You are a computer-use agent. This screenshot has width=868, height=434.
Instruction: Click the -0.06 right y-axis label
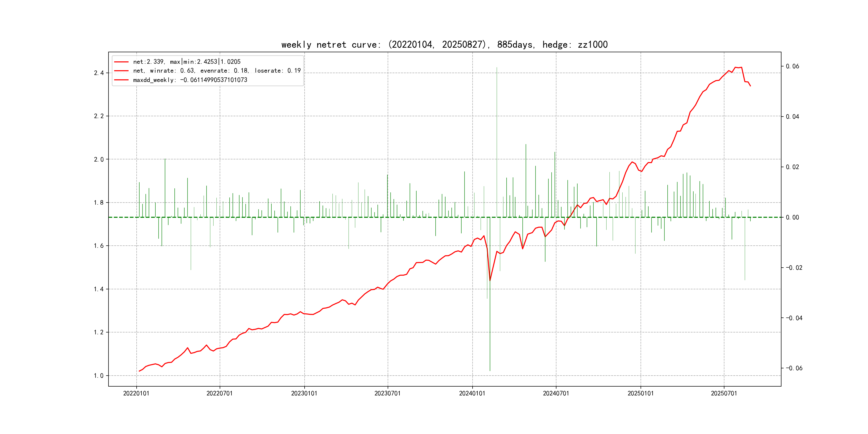[x=794, y=368]
